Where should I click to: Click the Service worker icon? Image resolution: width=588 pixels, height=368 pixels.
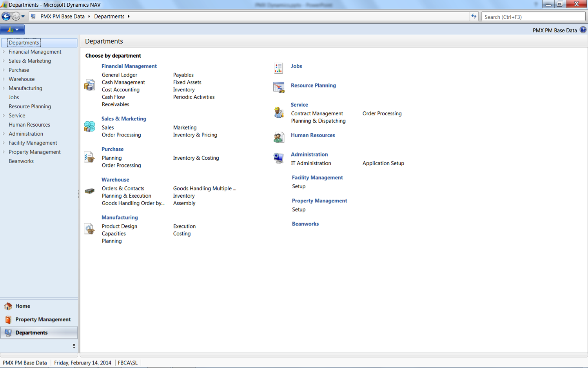(x=279, y=112)
